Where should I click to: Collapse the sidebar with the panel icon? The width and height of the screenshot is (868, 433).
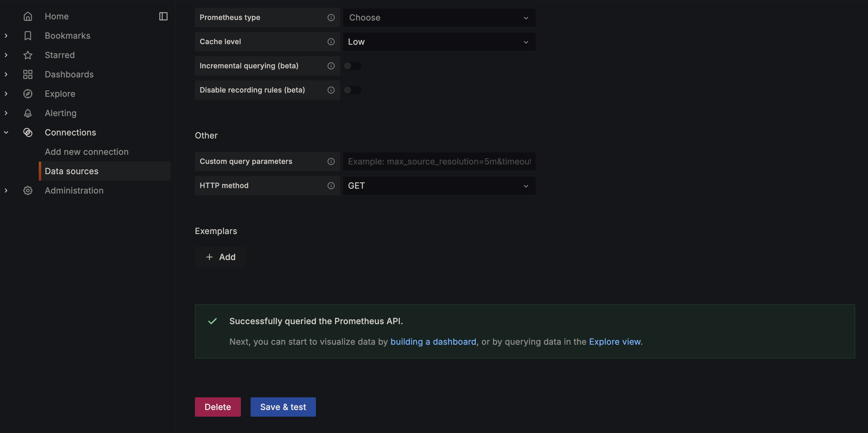point(163,16)
